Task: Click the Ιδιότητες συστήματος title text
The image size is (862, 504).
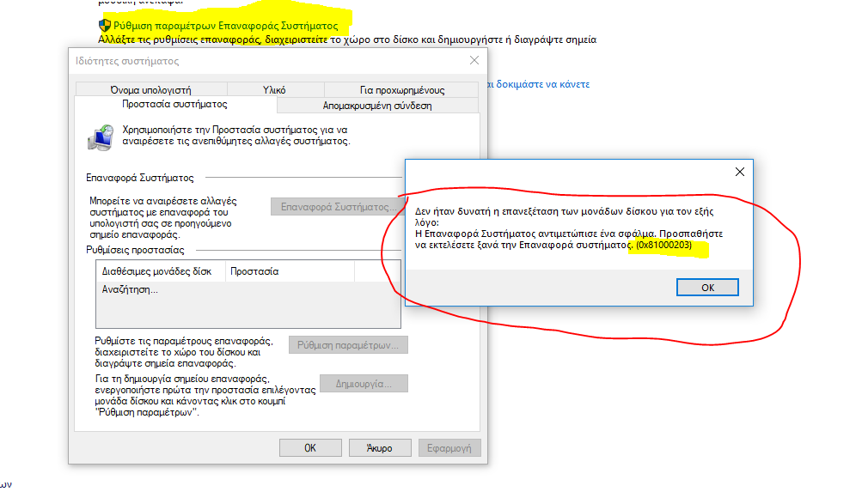Action: [127, 61]
